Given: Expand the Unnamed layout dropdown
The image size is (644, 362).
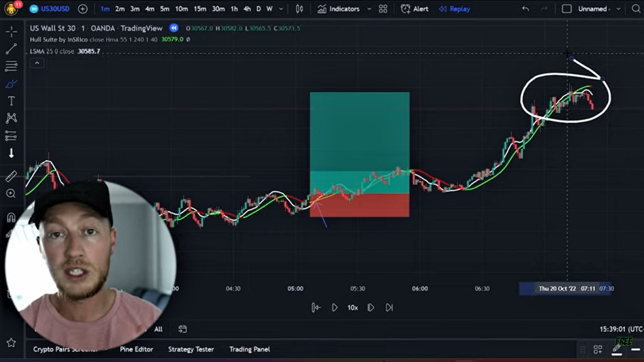Looking at the screenshot, I should click(x=619, y=9).
